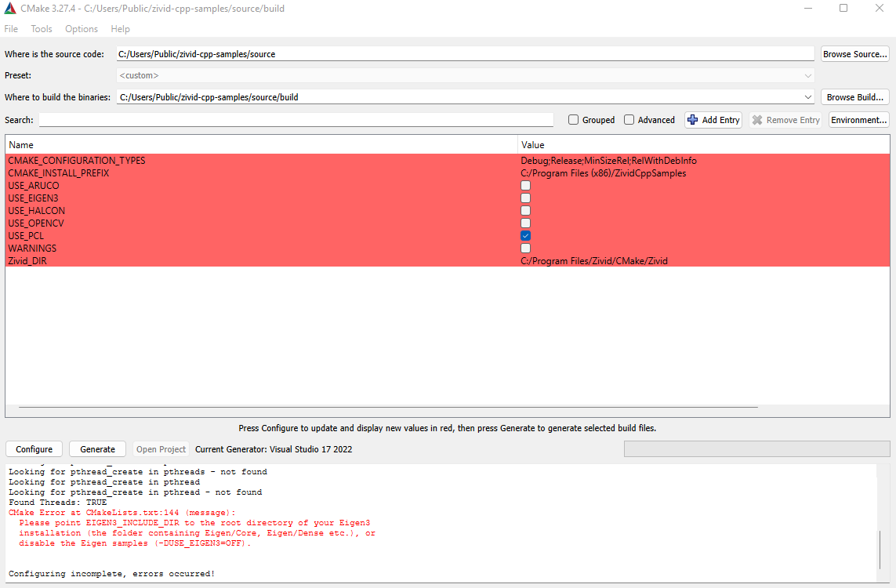The width and height of the screenshot is (896, 588).
Task: Click Browse Source button
Action: [854, 54]
